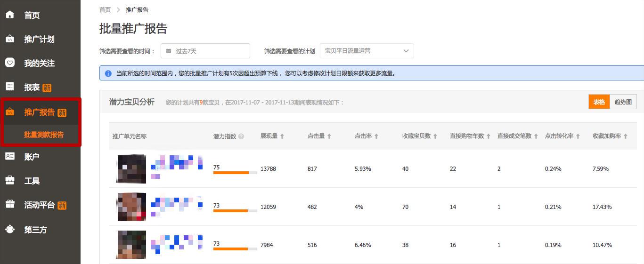Viewport: 644px width, 264px height.
Task: Open product thumbnail in 7984 row
Action: [x=131, y=244]
